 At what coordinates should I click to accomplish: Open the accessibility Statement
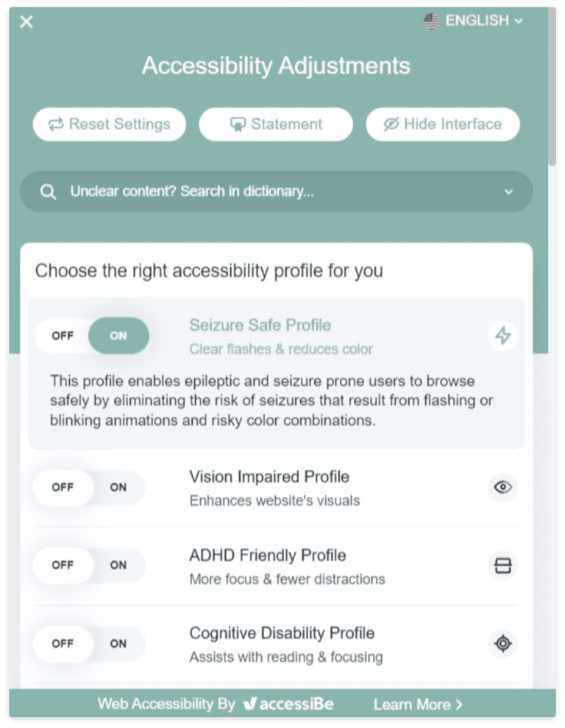pyautogui.click(x=276, y=124)
